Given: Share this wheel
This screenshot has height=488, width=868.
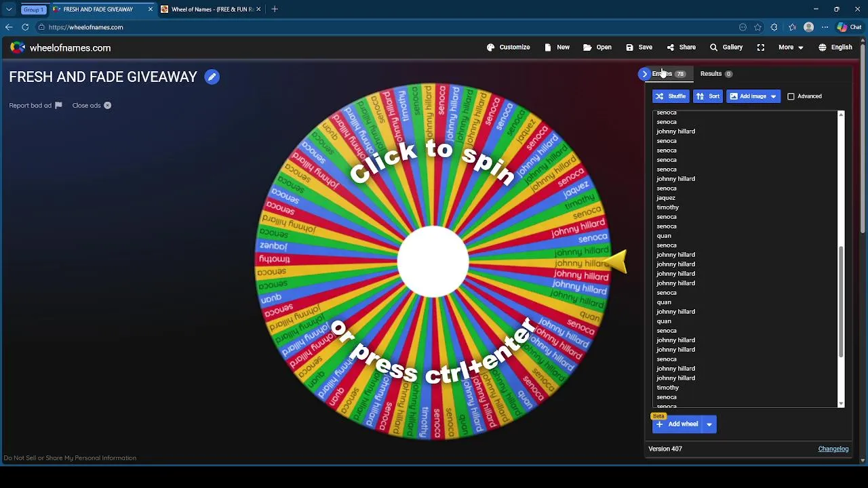Looking at the screenshot, I should coord(681,47).
